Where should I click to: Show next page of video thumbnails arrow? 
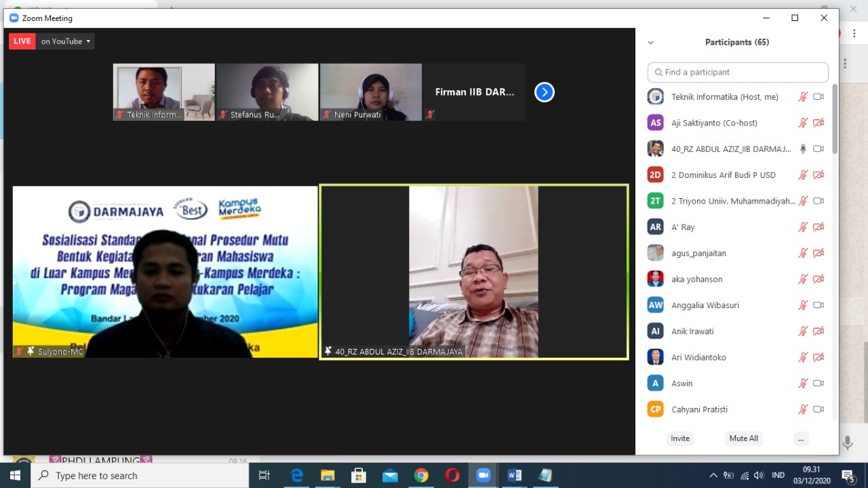pyautogui.click(x=544, y=92)
